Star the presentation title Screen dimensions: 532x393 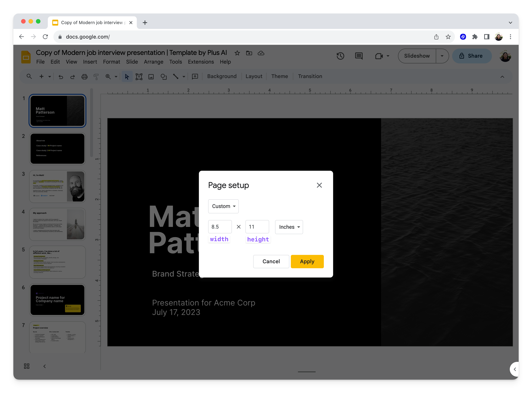(x=237, y=53)
